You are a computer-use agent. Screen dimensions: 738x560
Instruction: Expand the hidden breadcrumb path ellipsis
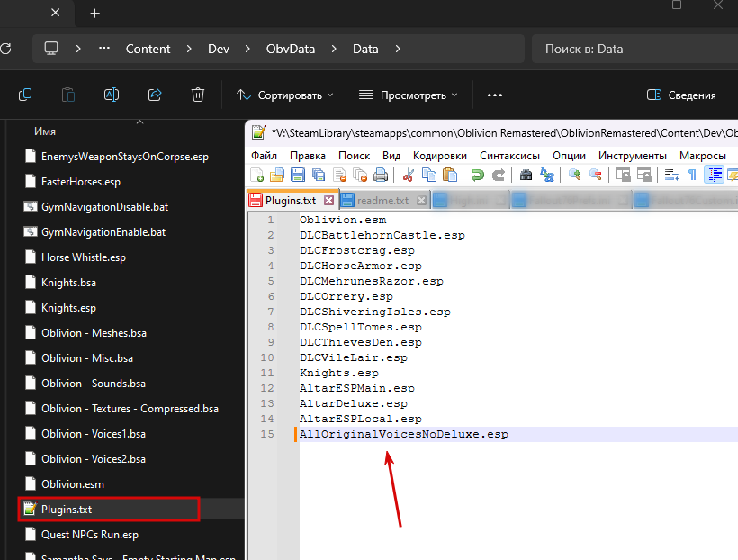coord(104,49)
